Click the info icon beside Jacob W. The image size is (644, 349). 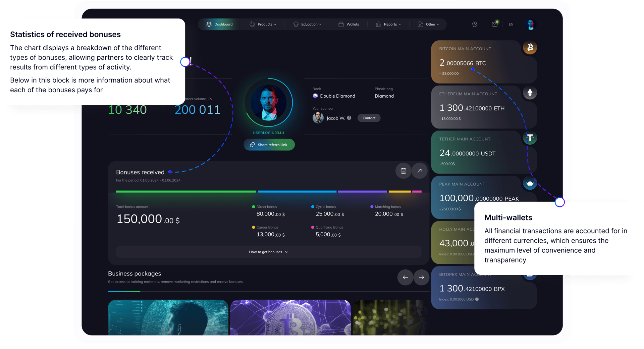tap(349, 118)
